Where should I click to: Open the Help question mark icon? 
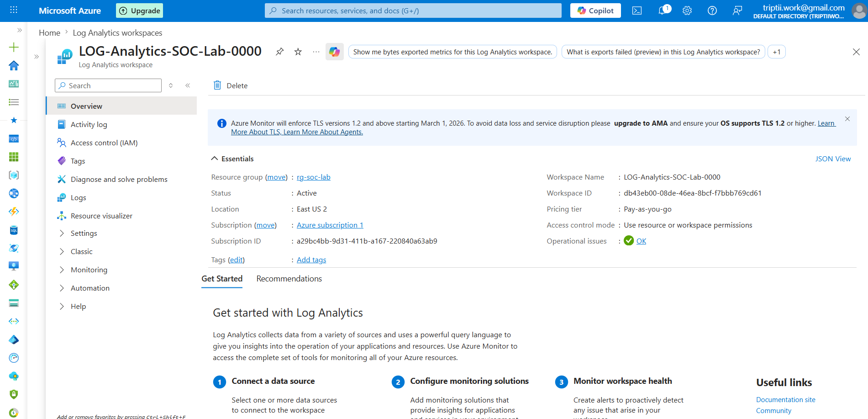pyautogui.click(x=712, y=11)
